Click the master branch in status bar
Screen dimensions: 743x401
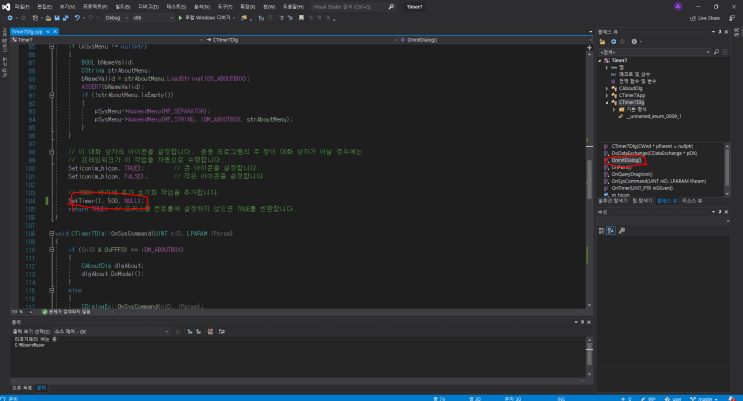pyautogui.click(x=704, y=399)
